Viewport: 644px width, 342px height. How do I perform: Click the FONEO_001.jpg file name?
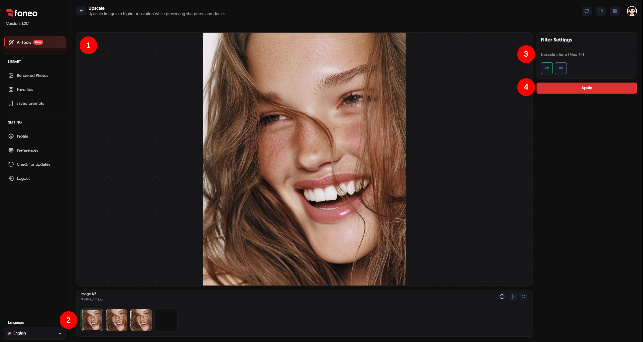pos(92,300)
